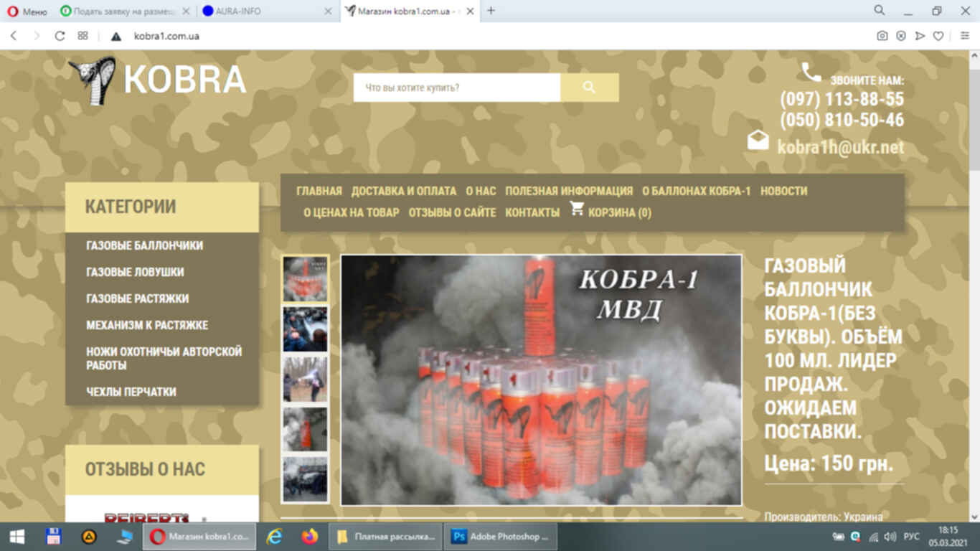Select the first product thumbnail
Viewport: 980px width, 551px height.
pos(305,278)
